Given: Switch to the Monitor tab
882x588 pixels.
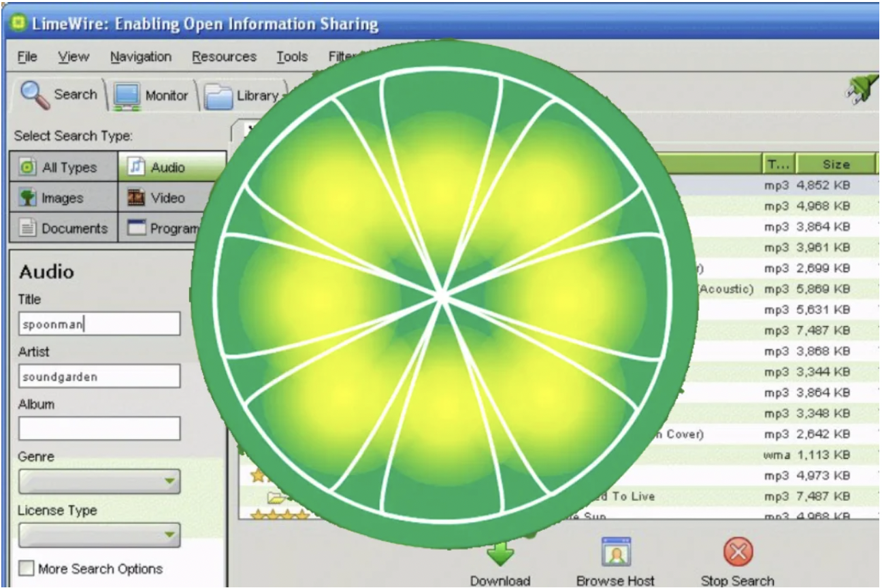Looking at the screenshot, I should pos(152,96).
